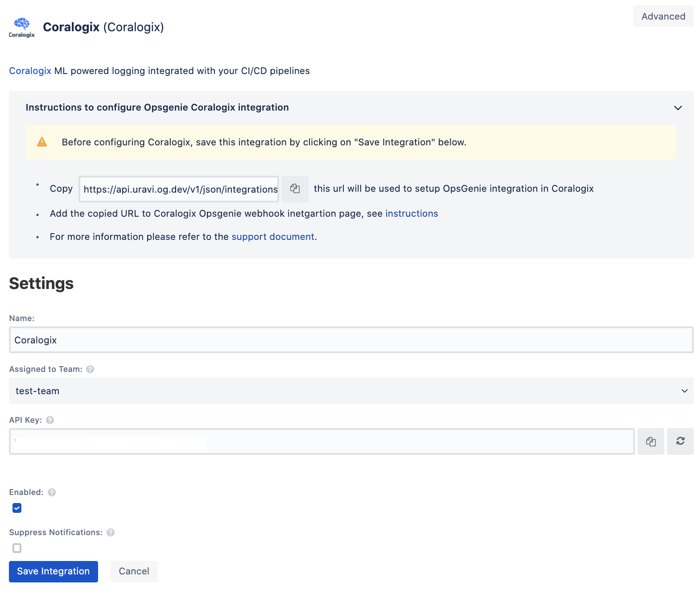The height and width of the screenshot is (594, 700).
Task: Click the Advanced button
Action: pyautogui.click(x=663, y=16)
